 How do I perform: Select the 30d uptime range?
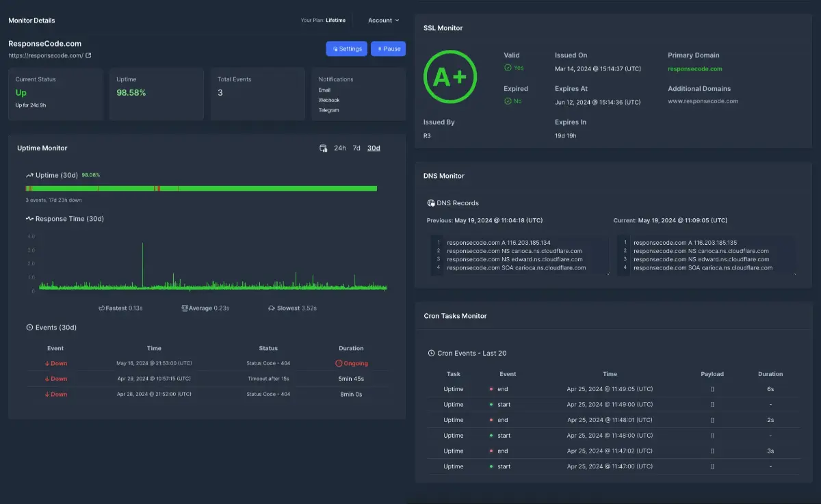[374, 148]
